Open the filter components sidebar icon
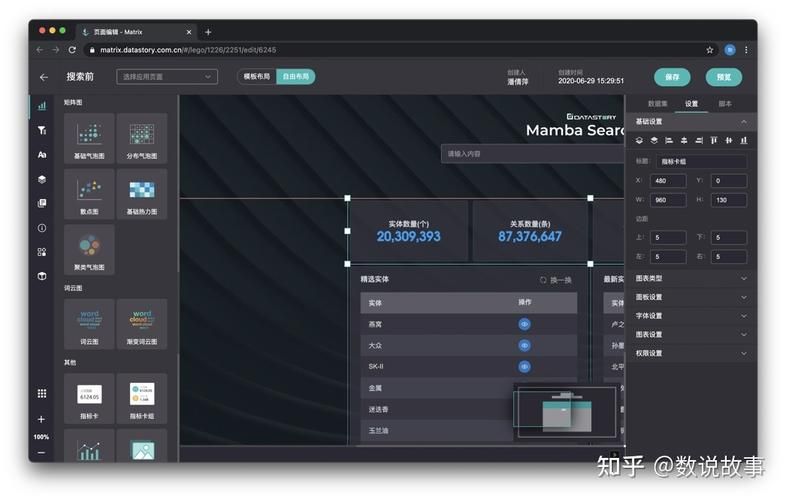The image size is (786, 500). click(42, 130)
